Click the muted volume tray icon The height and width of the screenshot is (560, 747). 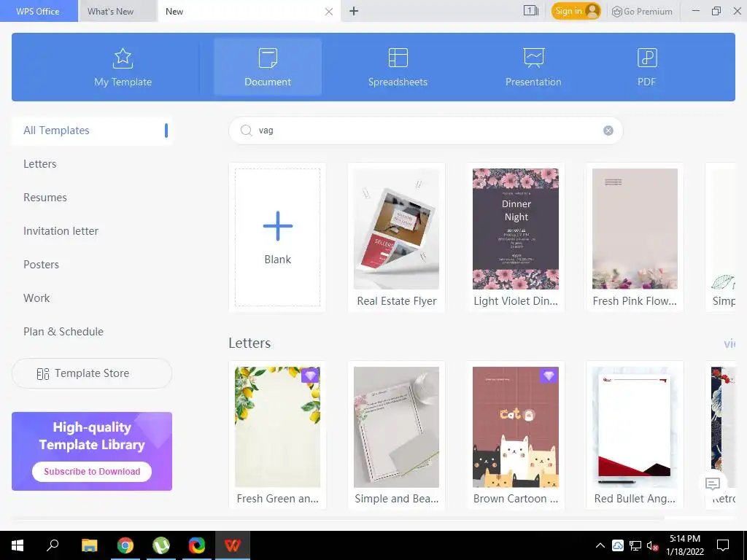[x=652, y=545]
